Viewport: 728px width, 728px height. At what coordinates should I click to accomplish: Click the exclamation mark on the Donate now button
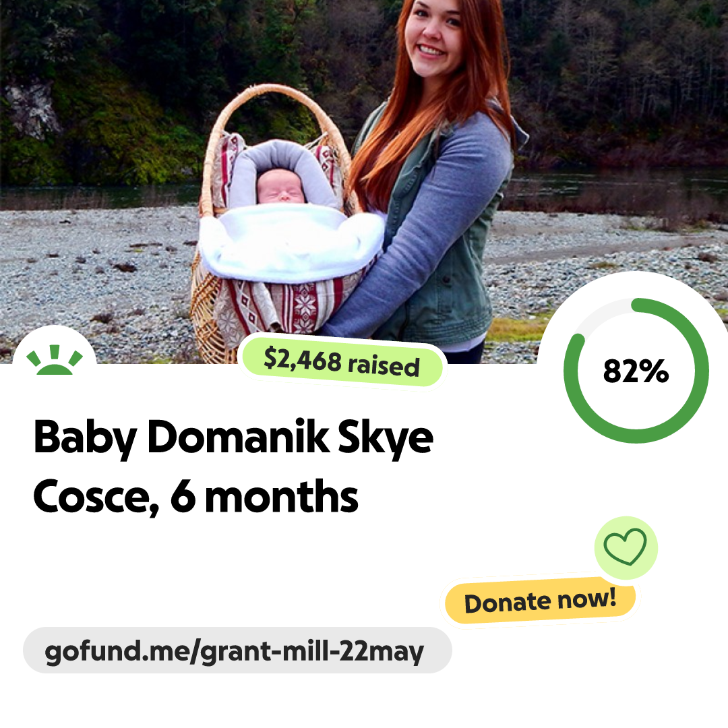point(612,597)
